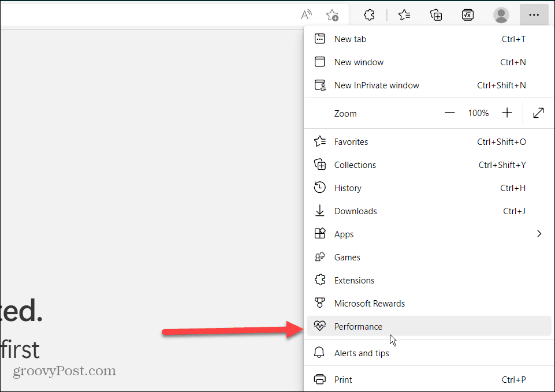Open Downloads from the menu
This screenshot has width=555, height=392.
[x=355, y=211]
